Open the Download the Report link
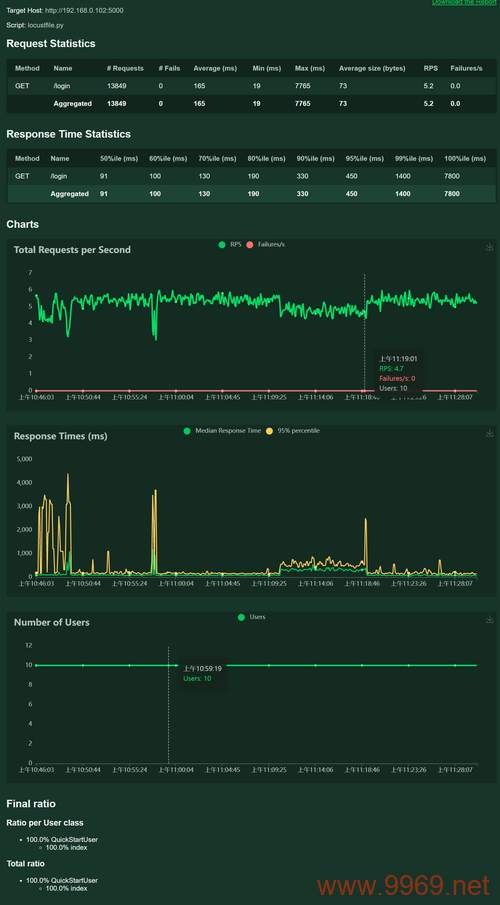This screenshot has height=905, width=500. coord(463,2)
